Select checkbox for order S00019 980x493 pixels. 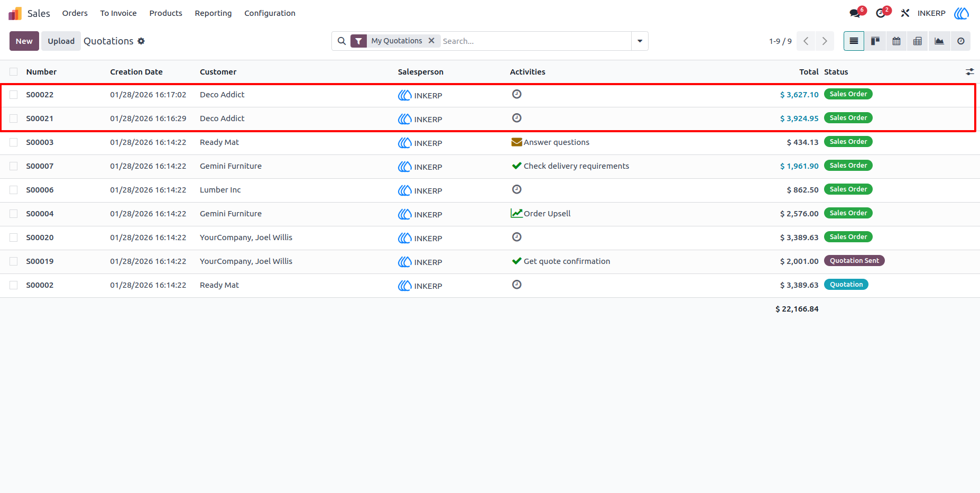[14, 261]
